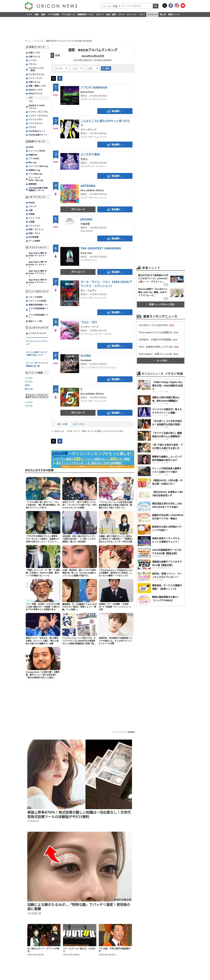
Task: Open the フロム・ゼロ album title link
Action: tap(89, 322)
